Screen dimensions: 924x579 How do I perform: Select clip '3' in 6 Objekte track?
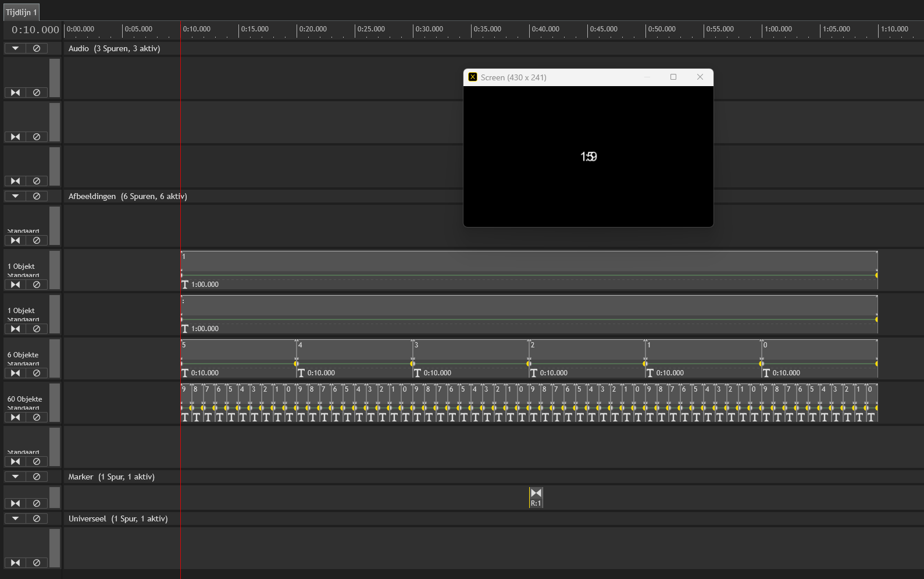470,358
